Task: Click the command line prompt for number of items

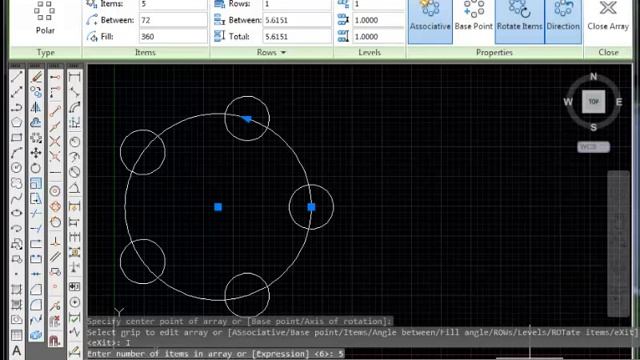Action: tap(216, 353)
